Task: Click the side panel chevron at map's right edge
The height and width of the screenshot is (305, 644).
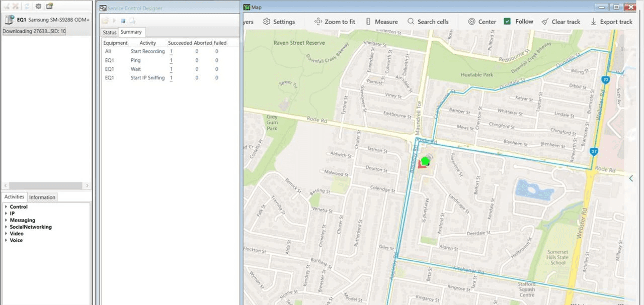Action: click(631, 178)
